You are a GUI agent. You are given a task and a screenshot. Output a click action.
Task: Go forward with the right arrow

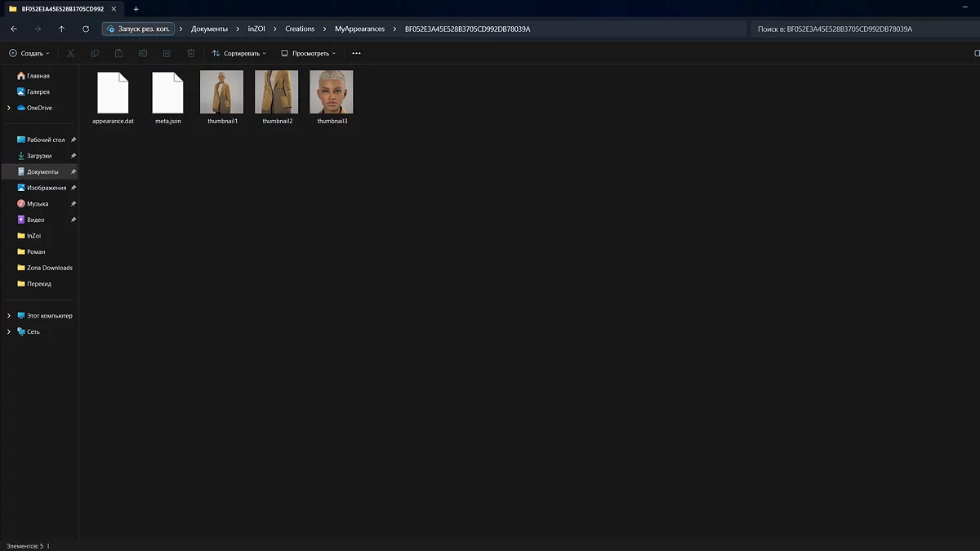coord(38,29)
